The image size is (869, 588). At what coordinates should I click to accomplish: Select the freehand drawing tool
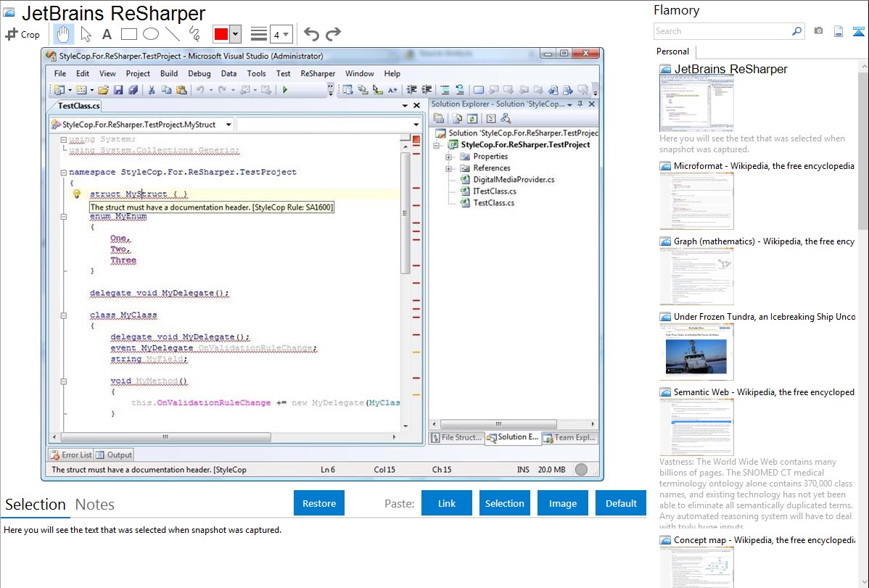point(194,34)
